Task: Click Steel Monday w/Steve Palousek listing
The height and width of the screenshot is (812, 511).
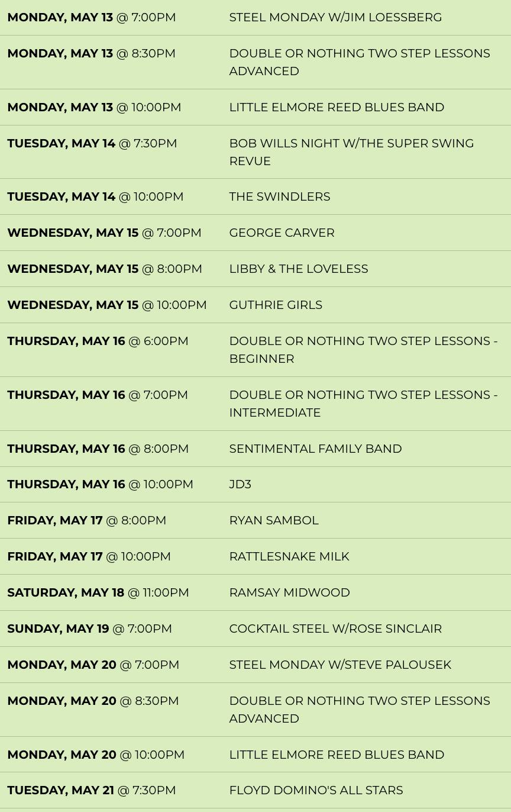Action: tap(339, 665)
